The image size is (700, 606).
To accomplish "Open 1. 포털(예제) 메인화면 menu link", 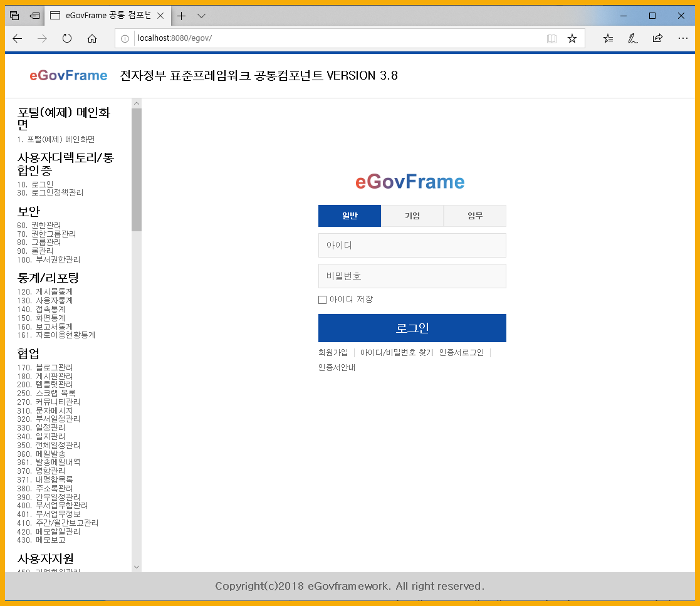I will [x=56, y=139].
